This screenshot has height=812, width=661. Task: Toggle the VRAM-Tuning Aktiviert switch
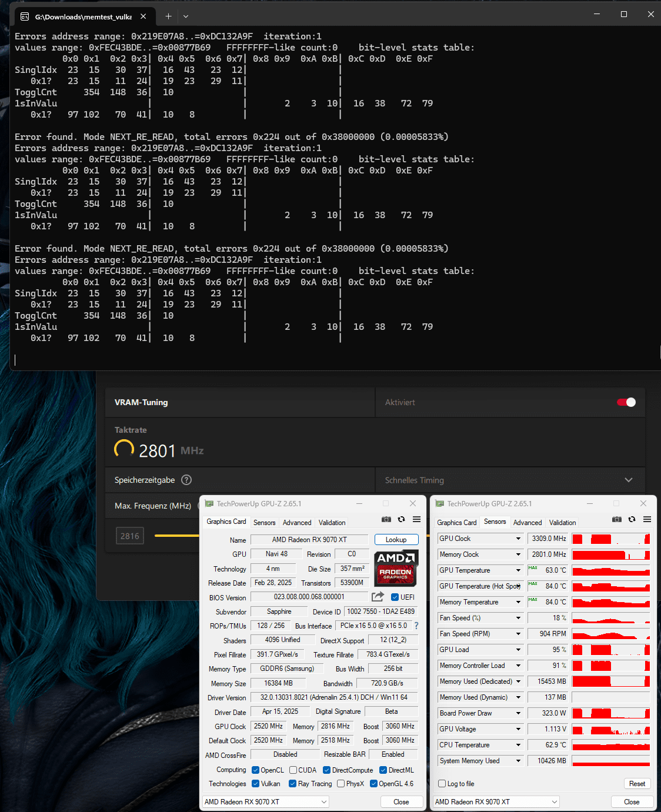[x=626, y=402]
